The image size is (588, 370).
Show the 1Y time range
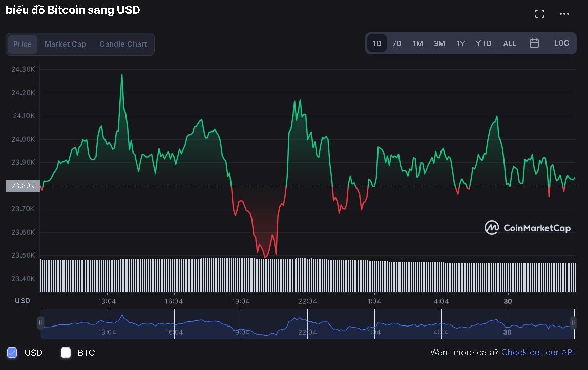coord(460,43)
